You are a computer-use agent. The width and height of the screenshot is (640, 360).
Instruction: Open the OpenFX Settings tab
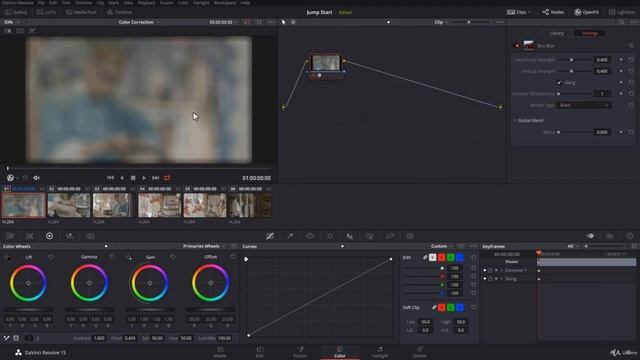coord(589,33)
